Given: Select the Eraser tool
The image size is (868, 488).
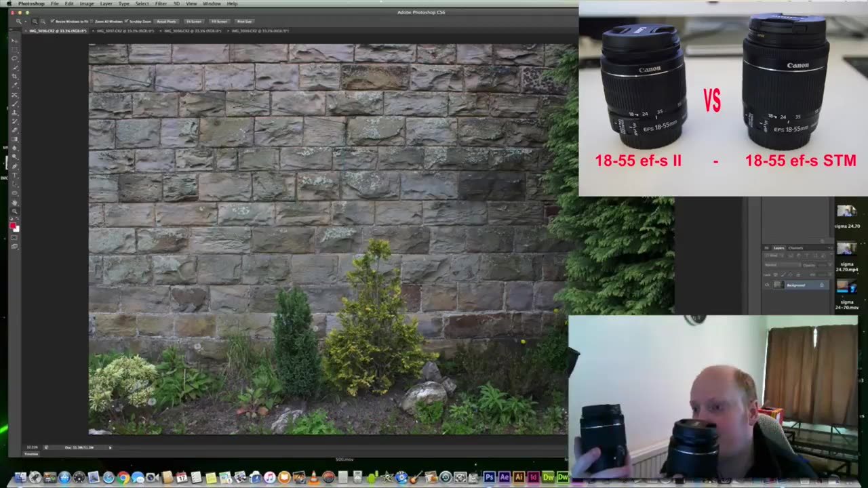Looking at the screenshot, I should [14, 129].
